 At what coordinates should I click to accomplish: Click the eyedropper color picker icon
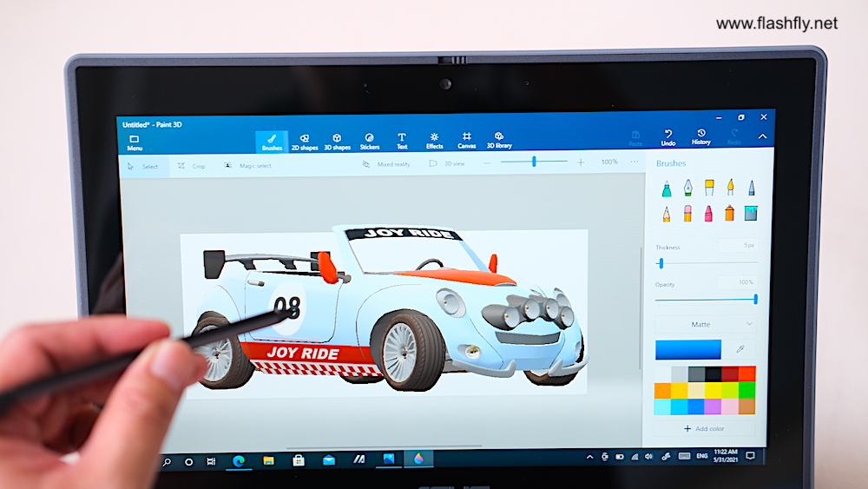coord(740,348)
